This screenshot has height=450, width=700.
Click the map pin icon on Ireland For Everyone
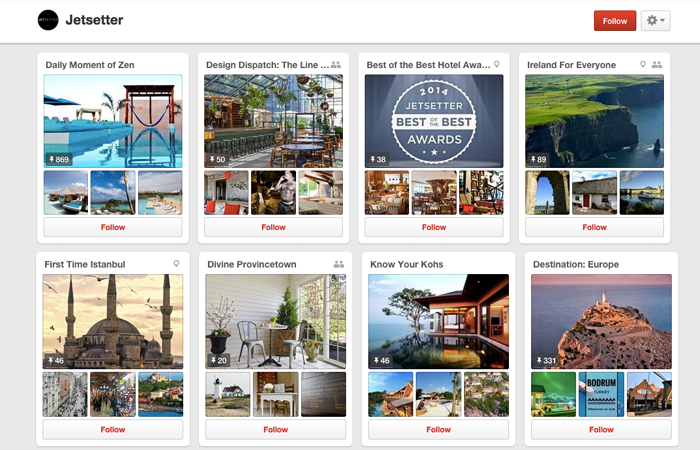[x=643, y=64]
